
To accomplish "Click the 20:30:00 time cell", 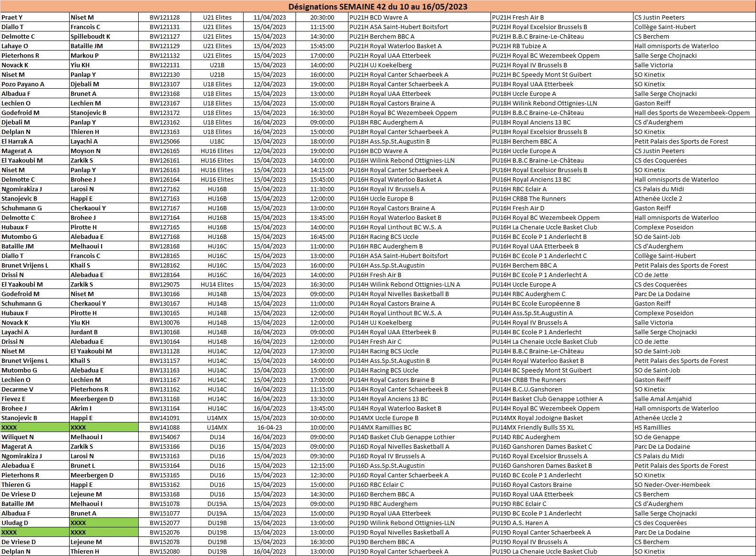I will coord(322,18).
